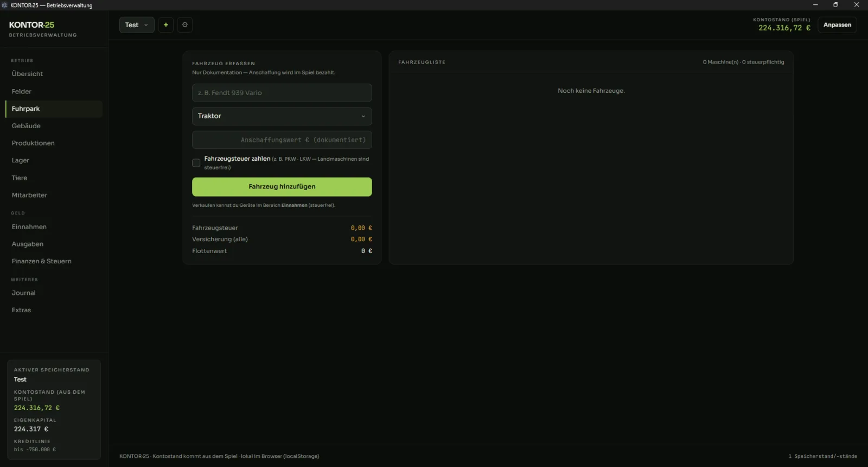Click the top bar balance 224.316,72 €

click(784, 28)
